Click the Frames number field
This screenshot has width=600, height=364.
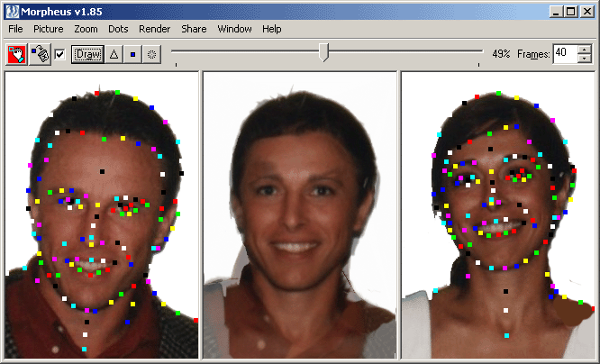pos(565,53)
